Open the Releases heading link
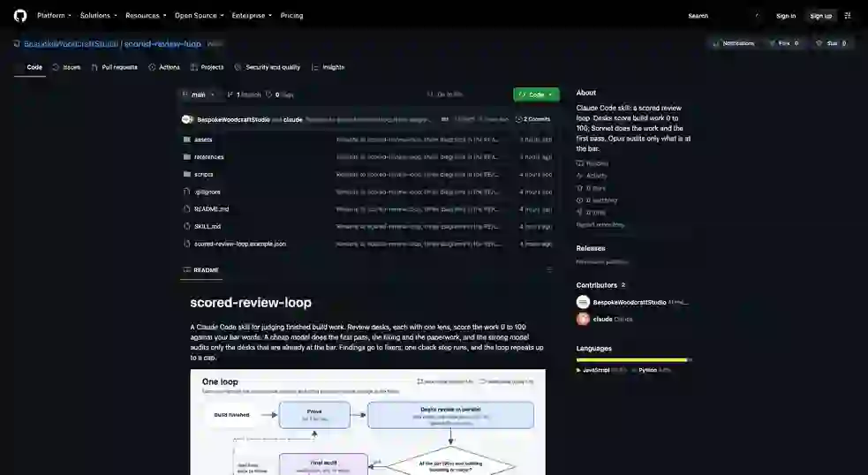 [591, 249]
